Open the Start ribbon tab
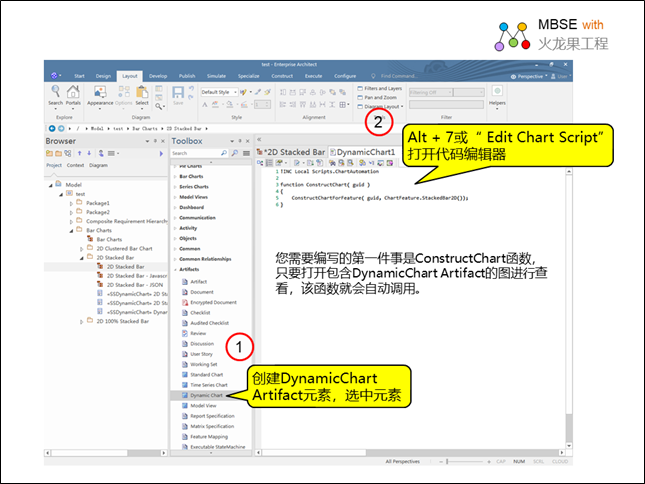The height and width of the screenshot is (484, 645). pyautogui.click(x=79, y=76)
